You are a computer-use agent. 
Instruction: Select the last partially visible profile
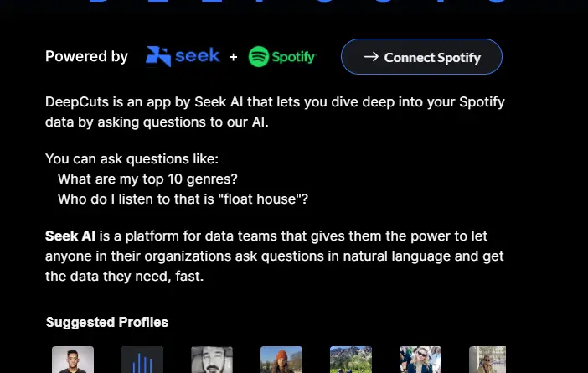(487, 360)
